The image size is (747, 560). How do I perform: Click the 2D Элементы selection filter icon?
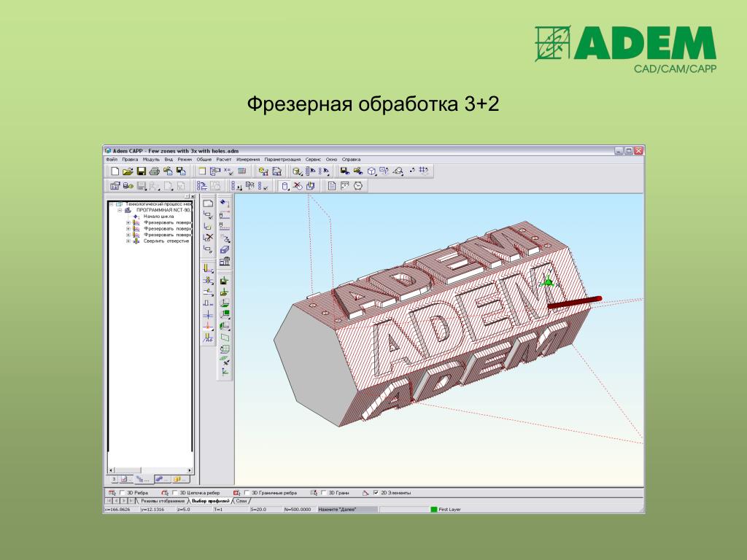click(x=365, y=493)
